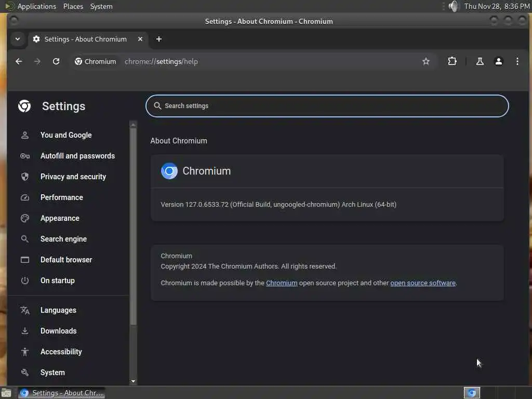
Task: Click the key icon beside Autofill and passwords
Action: click(x=25, y=156)
